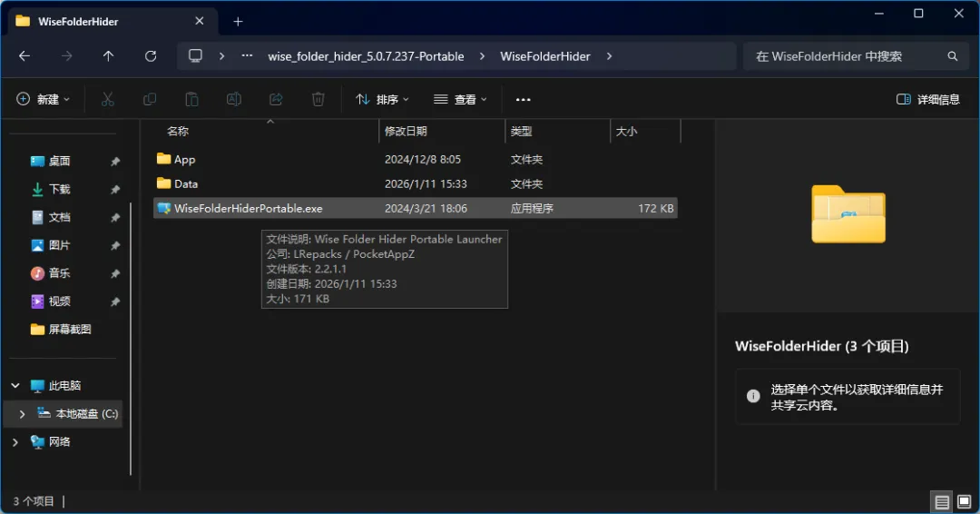Cut with the scissors icon
This screenshot has width=980, height=514.
tap(108, 99)
